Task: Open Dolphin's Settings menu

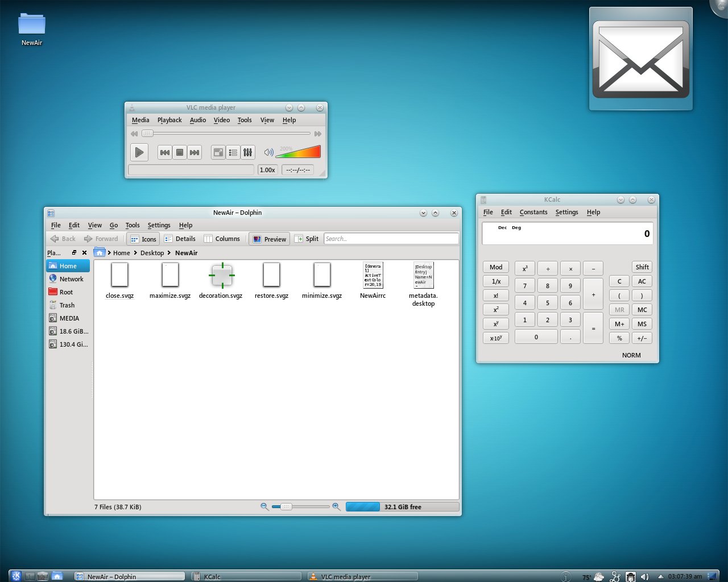Action: [x=159, y=225]
